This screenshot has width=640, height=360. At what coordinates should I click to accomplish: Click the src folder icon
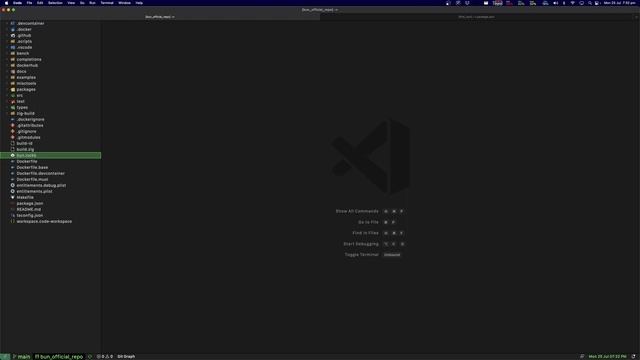[13, 96]
